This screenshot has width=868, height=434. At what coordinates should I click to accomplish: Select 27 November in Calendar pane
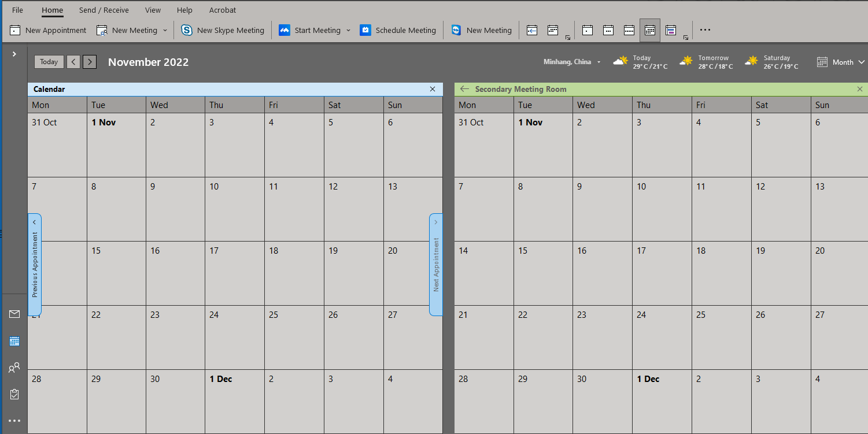(413, 337)
